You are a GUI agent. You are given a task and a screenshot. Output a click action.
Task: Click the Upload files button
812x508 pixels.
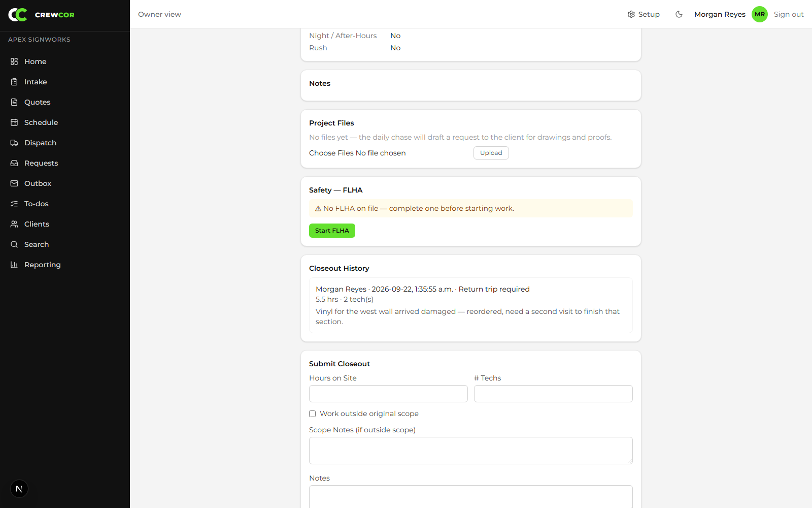tap(491, 153)
